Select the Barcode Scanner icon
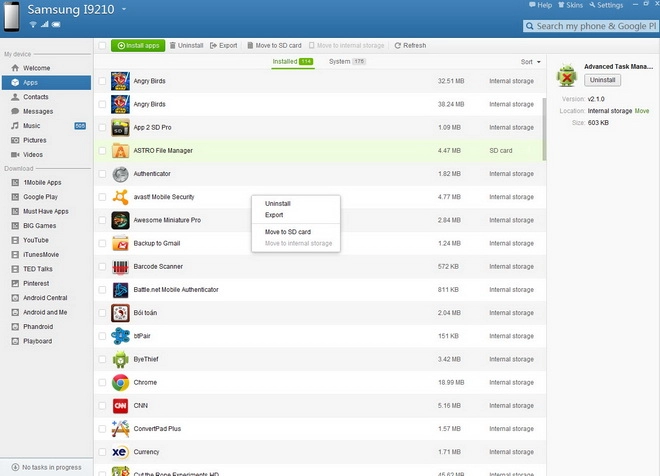 tap(120, 266)
